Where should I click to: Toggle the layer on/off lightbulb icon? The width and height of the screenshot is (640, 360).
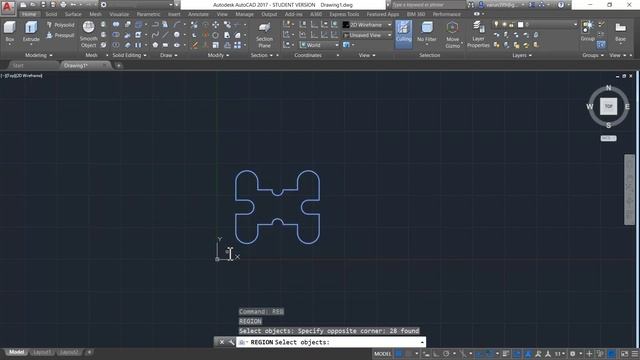[x=496, y=25]
